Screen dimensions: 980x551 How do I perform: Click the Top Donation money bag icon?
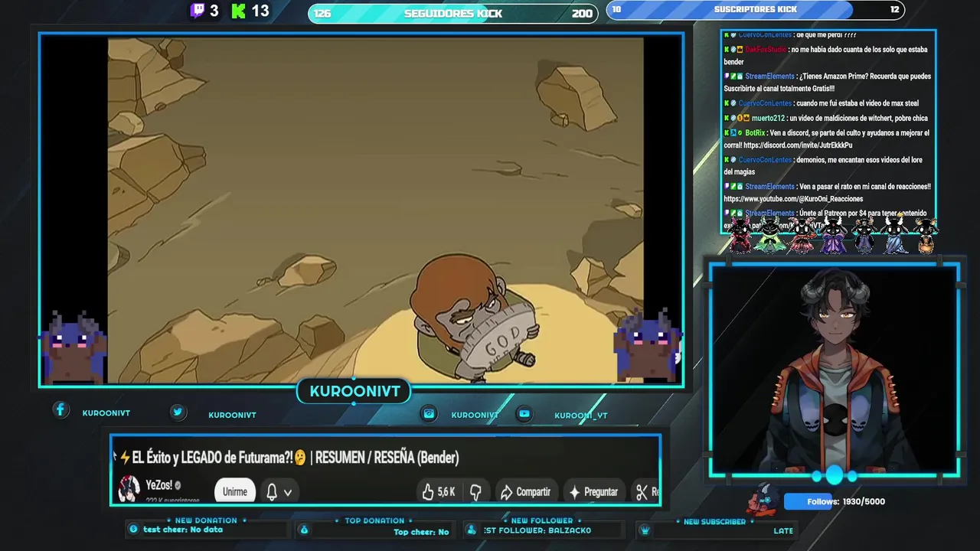[x=304, y=530]
